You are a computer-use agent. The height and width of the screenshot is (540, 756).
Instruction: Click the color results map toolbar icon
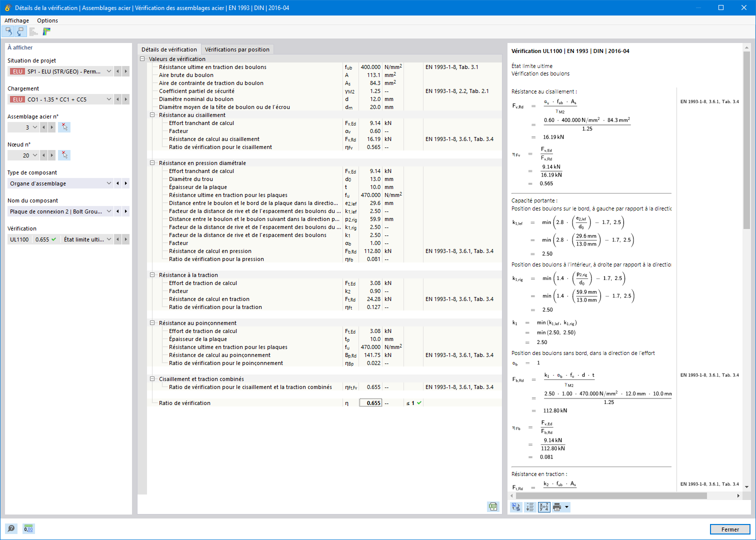(46, 31)
